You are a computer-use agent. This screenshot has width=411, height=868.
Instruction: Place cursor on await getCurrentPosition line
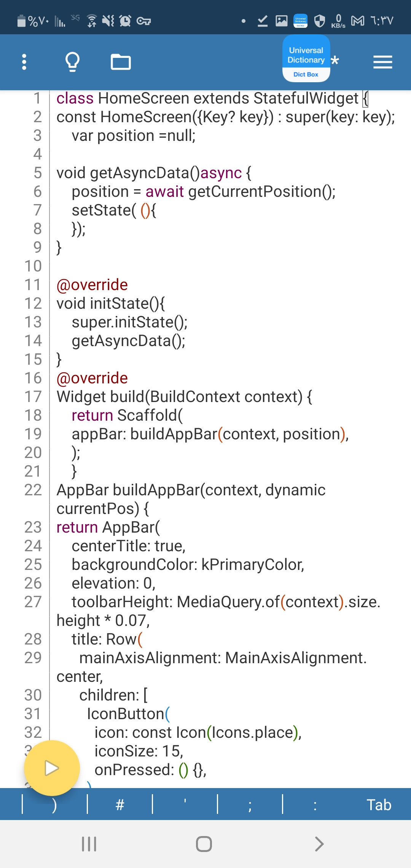tap(204, 191)
